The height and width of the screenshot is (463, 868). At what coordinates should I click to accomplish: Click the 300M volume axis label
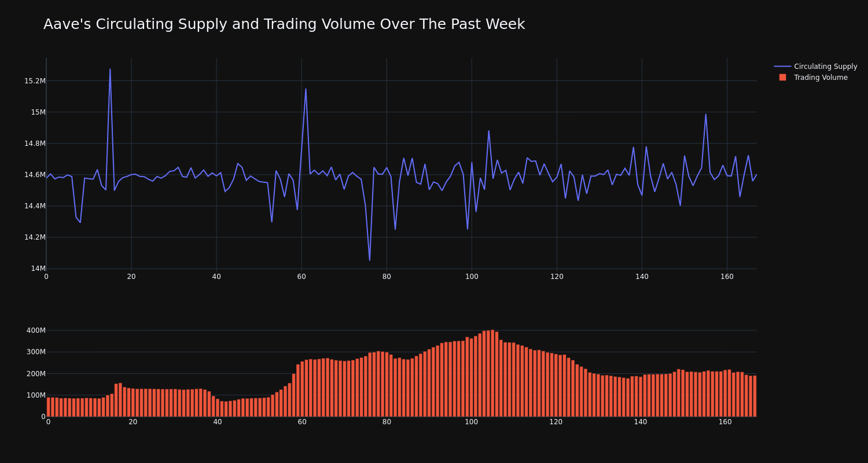35,352
